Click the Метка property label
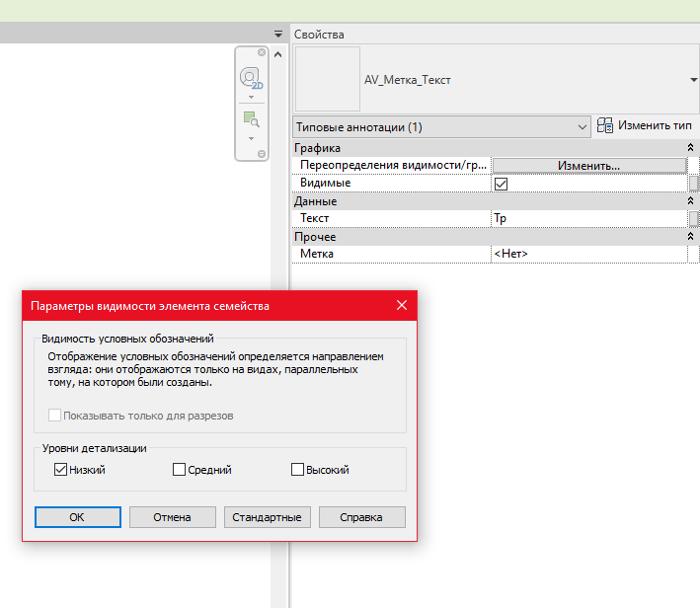 [x=317, y=254]
